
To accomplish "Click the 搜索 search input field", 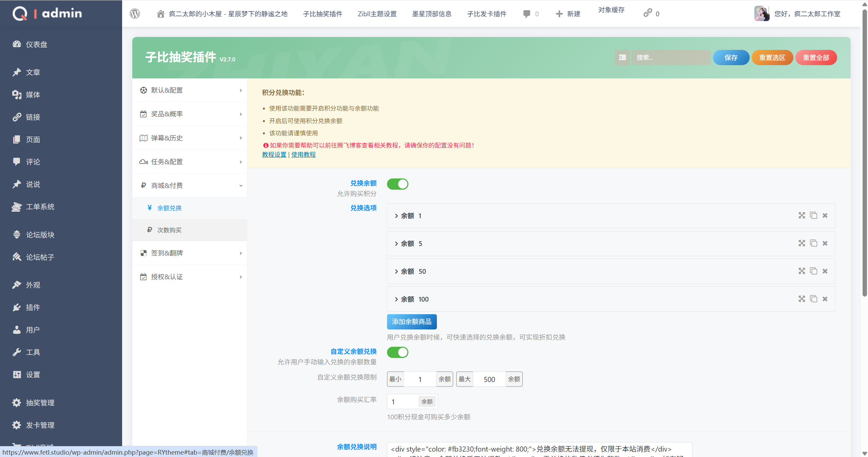I will [671, 57].
